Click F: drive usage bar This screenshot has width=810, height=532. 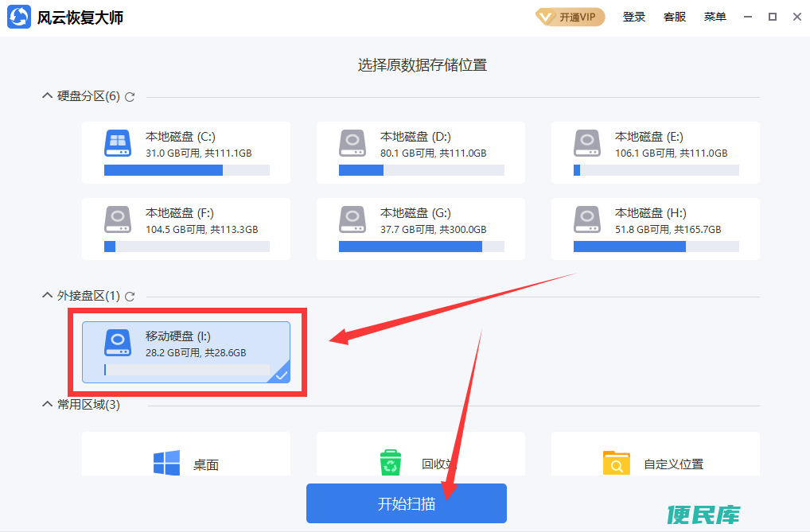(x=186, y=247)
